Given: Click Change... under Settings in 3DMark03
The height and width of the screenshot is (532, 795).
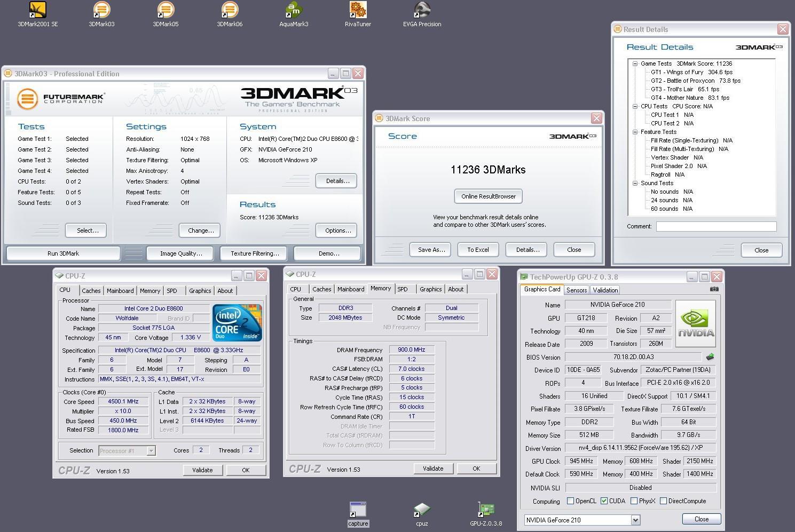Looking at the screenshot, I should (201, 231).
